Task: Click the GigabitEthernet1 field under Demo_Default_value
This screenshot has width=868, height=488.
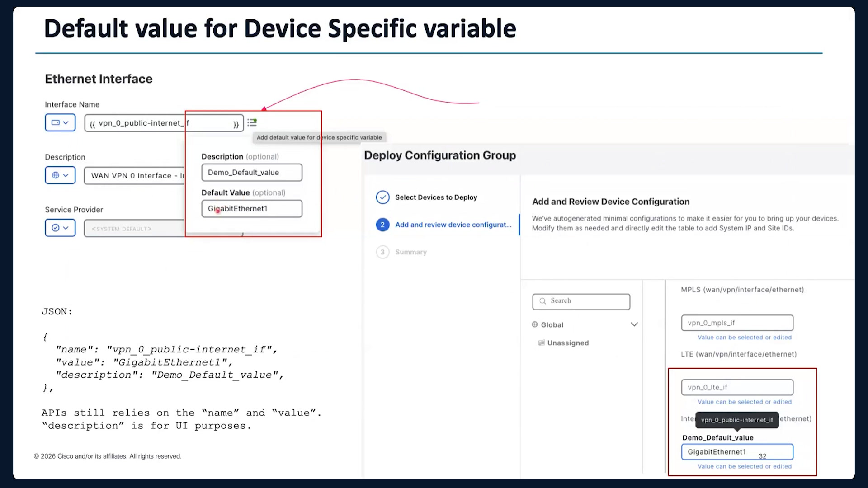Action: 737,452
